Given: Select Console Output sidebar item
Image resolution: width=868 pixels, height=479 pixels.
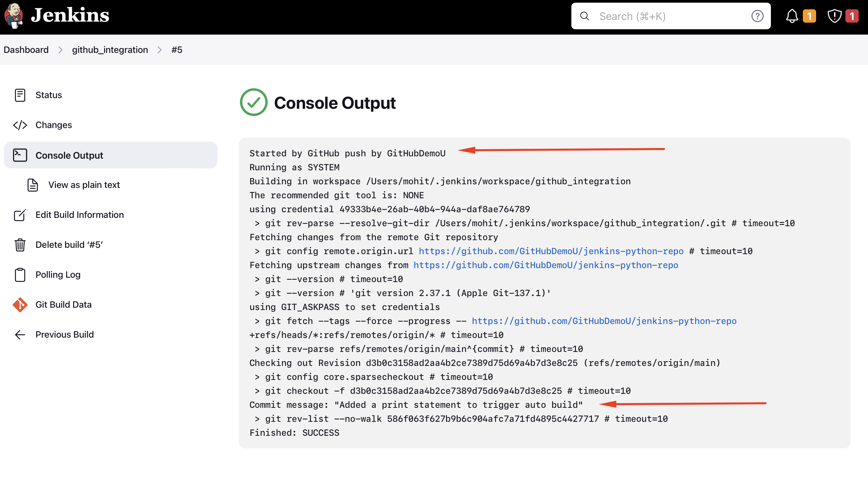Looking at the screenshot, I should (110, 155).
